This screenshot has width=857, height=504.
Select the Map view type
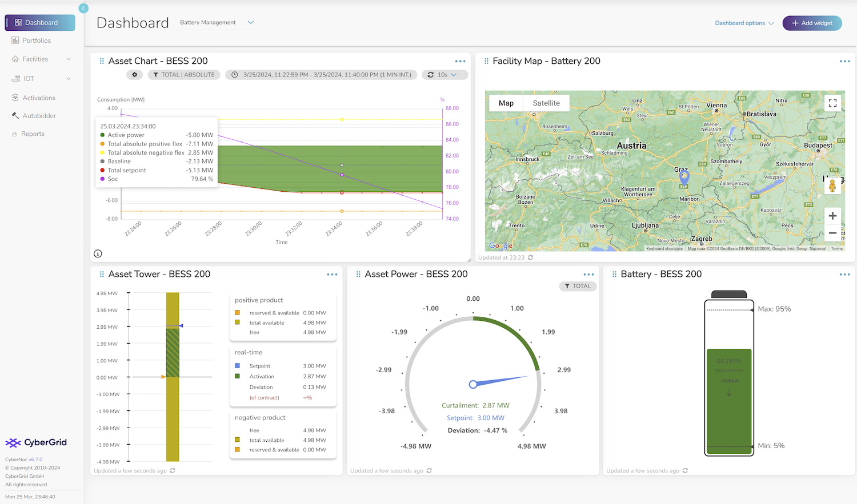[506, 103]
